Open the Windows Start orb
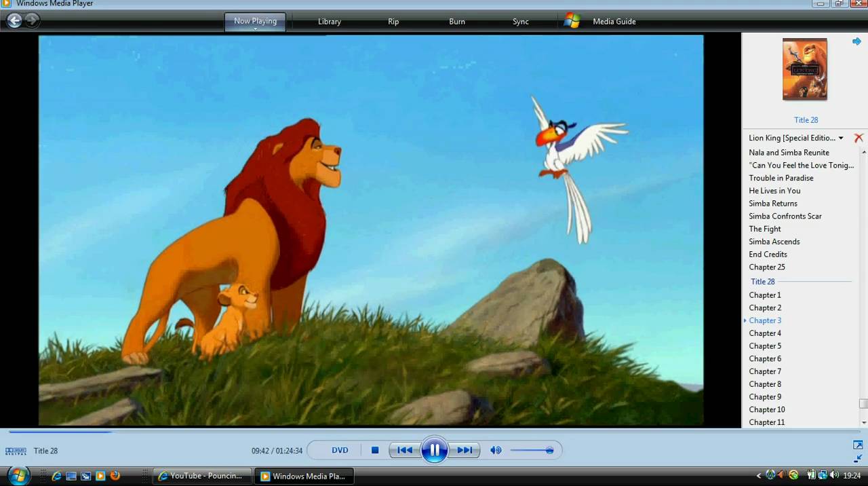The height and width of the screenshot is (486, 868). coord(18,474)
